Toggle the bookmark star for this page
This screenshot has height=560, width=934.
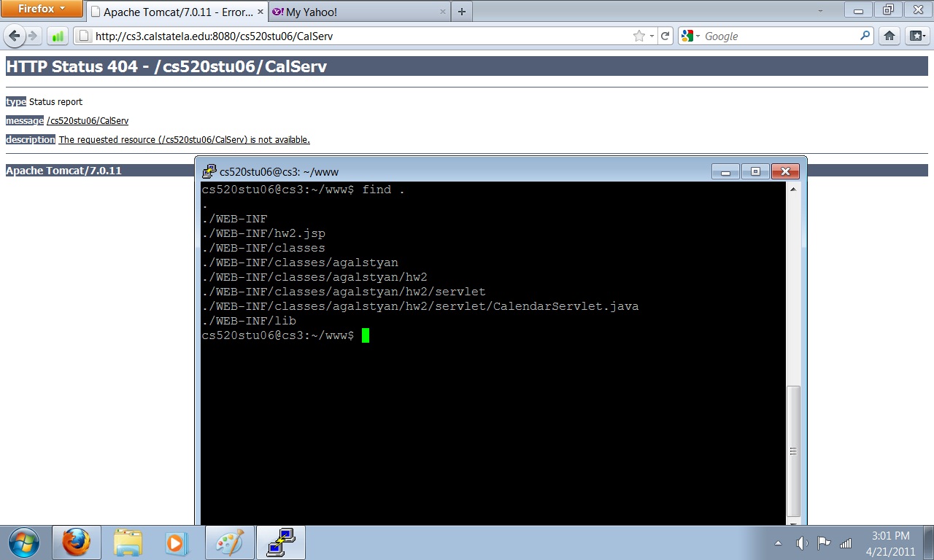639,36
